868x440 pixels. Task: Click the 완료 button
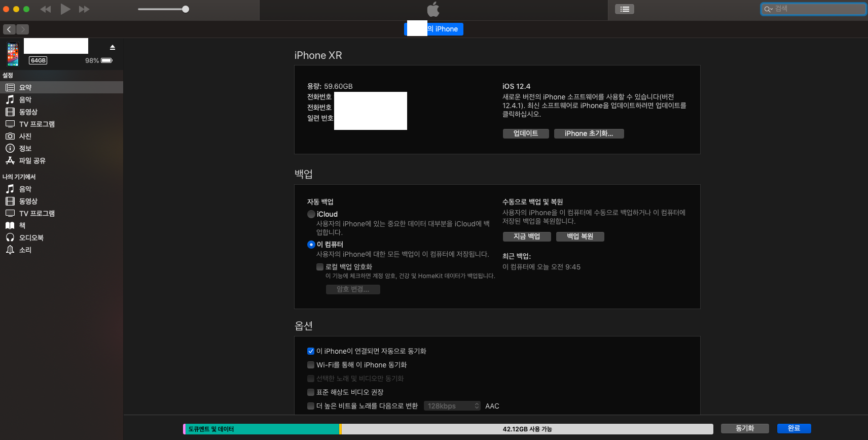point(794,429)
